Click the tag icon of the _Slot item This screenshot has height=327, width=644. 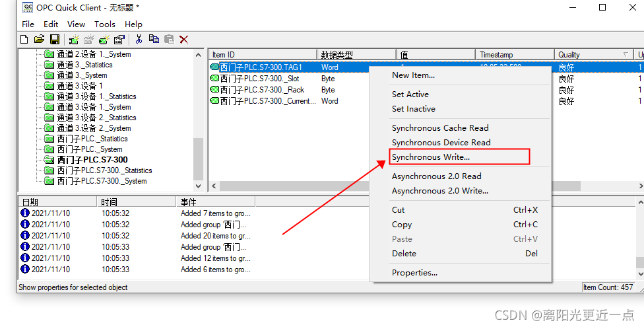214,78
